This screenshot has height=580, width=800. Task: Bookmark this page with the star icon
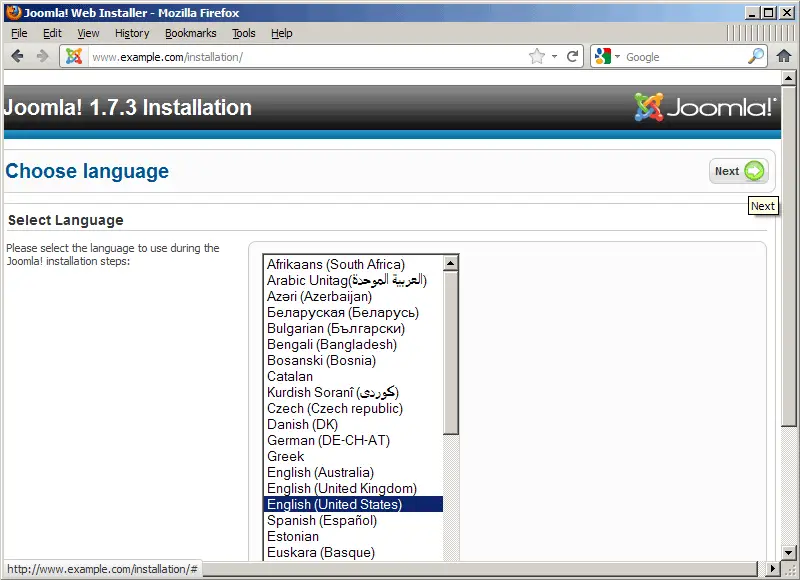pos(537,56)
